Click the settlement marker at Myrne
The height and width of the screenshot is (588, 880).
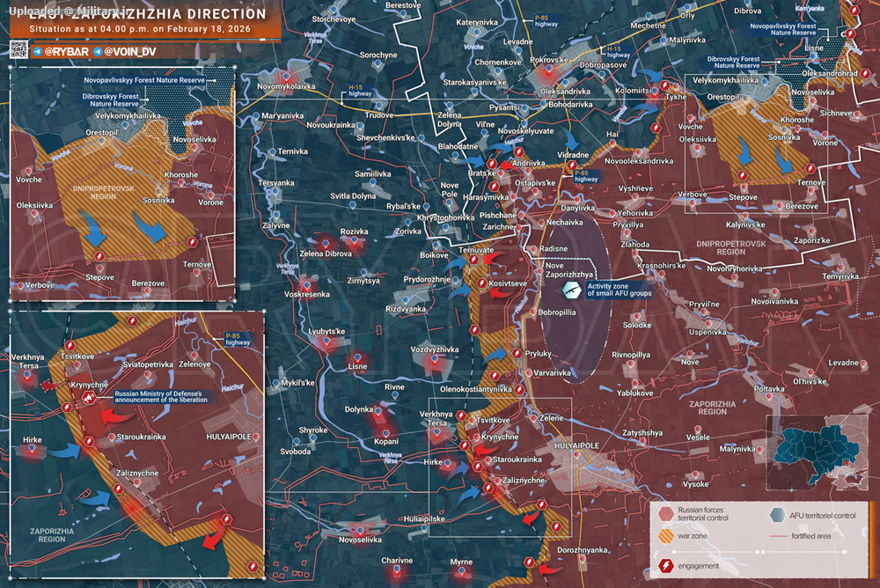pos(461,571)
